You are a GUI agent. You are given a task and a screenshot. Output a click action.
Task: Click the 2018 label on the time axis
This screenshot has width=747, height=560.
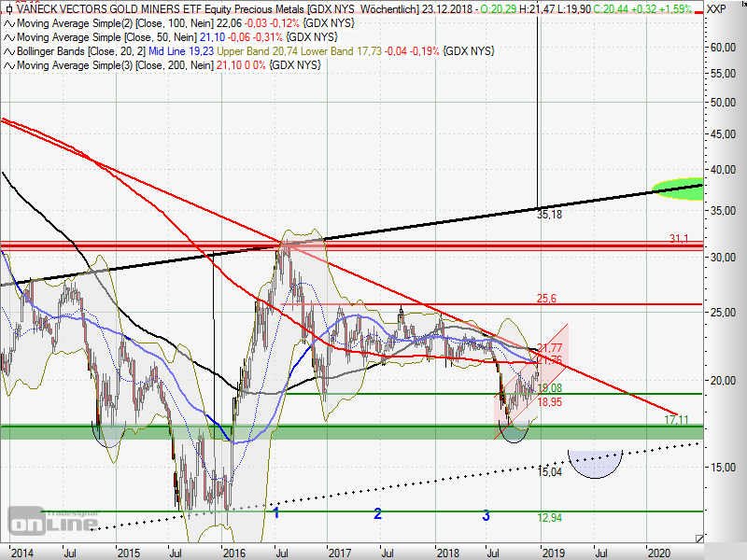[x=448, y=553]
